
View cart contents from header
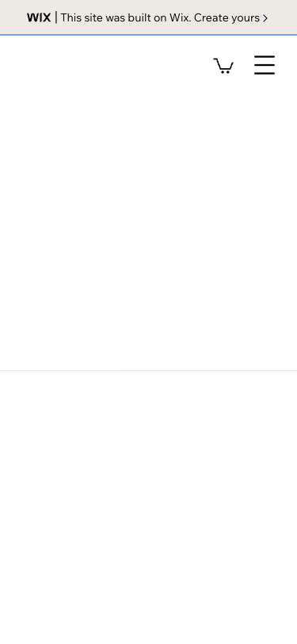[x=223, y=66]
